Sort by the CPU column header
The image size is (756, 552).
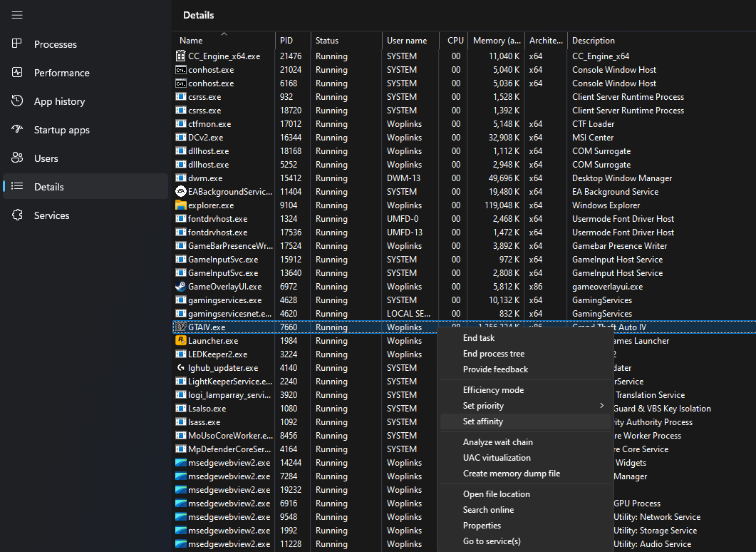pos(454,41)
